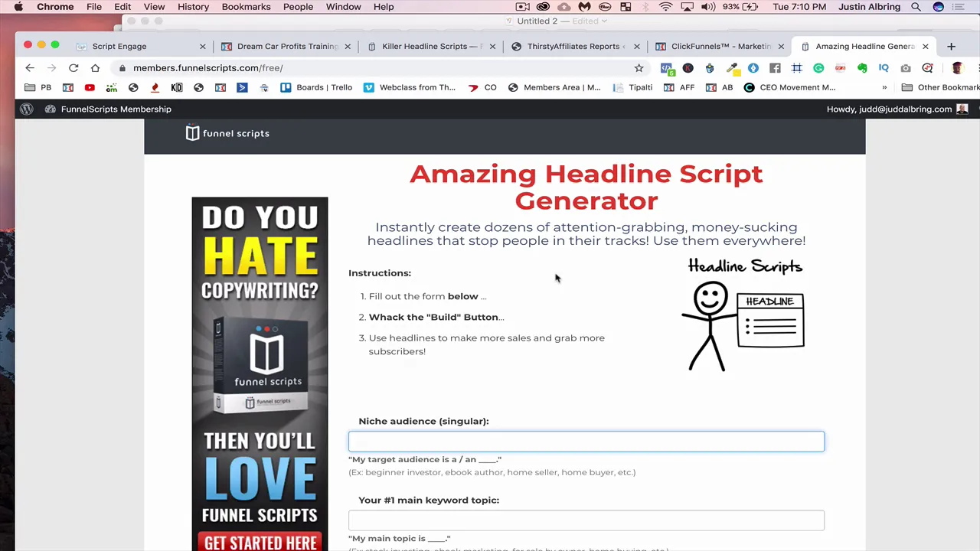This screenshot has width=980, height=551.
Task: Click the Chrome profile avatar
Action: click(957, 68)
